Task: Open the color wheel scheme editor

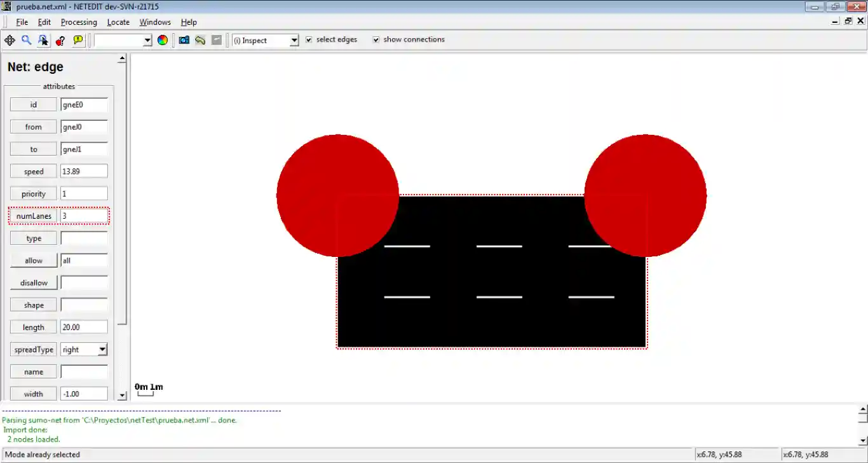Action: coord(163,40)
